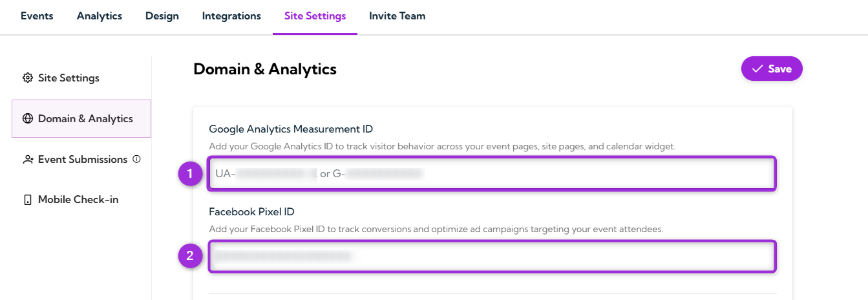Click the globe icon for Domain & Analytics

tap(27, 119)
